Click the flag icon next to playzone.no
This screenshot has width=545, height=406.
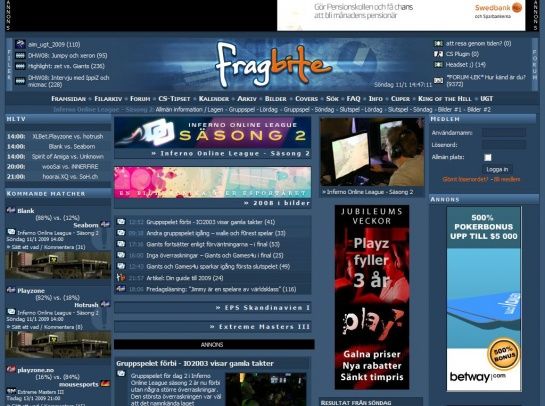[11, 369]
